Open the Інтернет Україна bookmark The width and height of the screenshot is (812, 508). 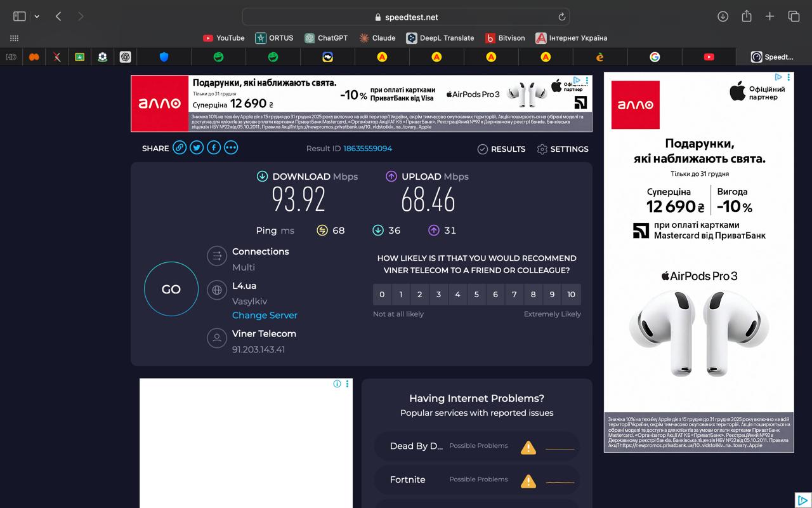tap(571, 38)
